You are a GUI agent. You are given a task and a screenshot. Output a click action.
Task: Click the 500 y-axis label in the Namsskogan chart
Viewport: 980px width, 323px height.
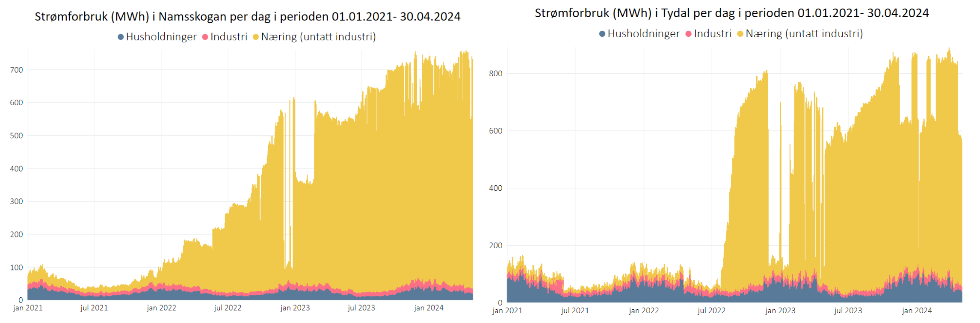coord(17,136)
